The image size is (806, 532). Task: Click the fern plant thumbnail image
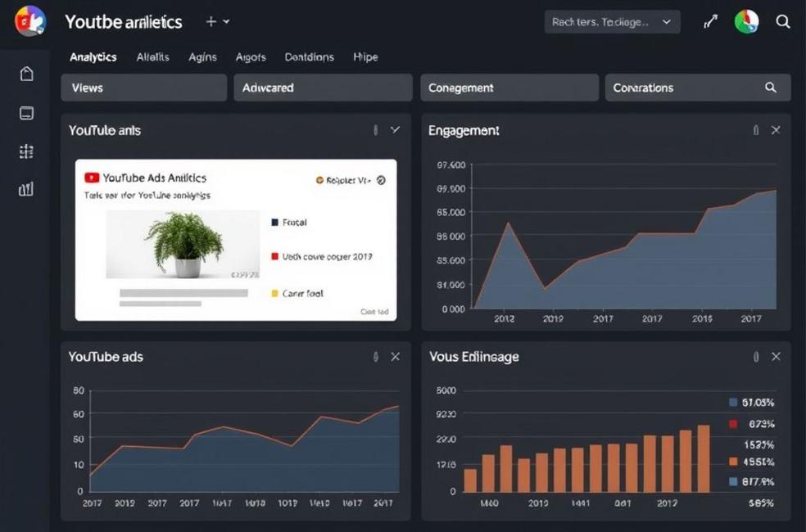[183, 245]
